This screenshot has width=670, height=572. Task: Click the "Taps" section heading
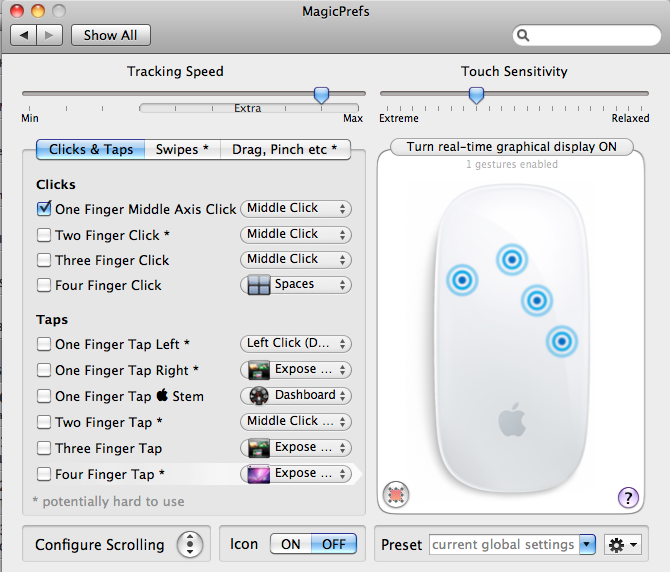coord(52,320)
